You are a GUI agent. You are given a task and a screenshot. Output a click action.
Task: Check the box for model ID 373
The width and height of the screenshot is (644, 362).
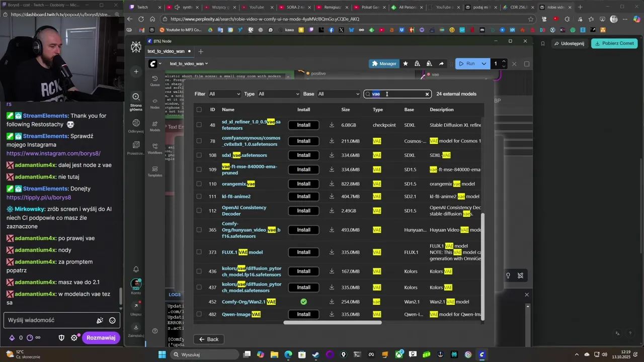[199, 252]
